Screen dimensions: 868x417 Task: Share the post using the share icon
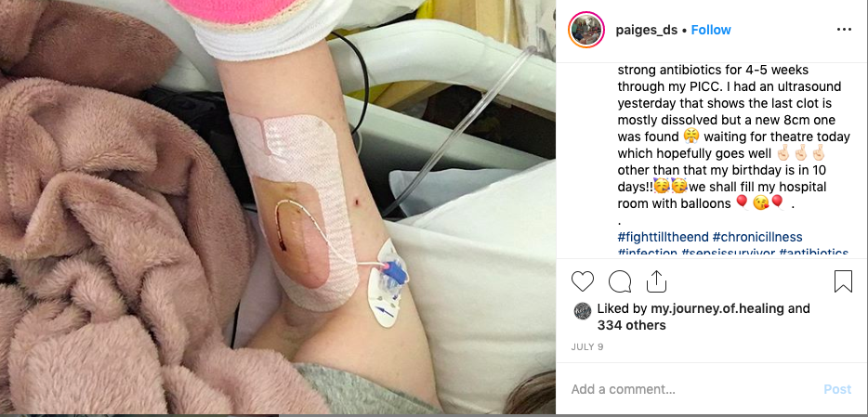click(656, 281)
